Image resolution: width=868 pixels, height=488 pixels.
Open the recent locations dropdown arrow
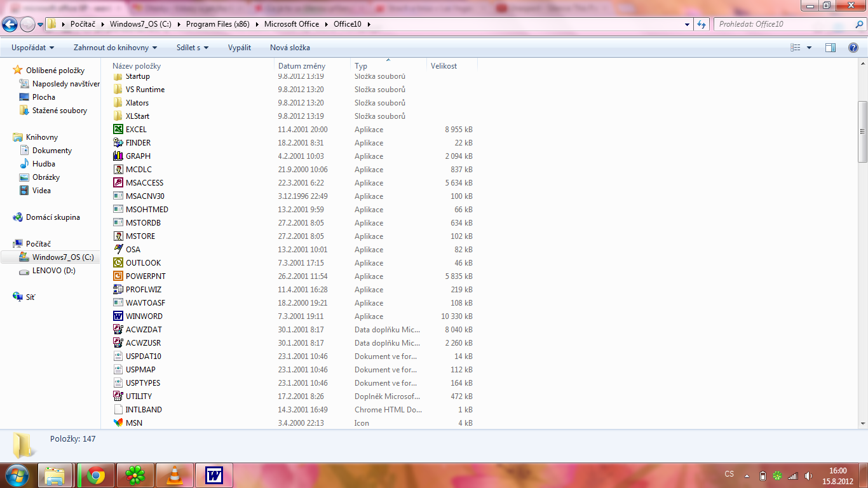(x=41, y=25)
